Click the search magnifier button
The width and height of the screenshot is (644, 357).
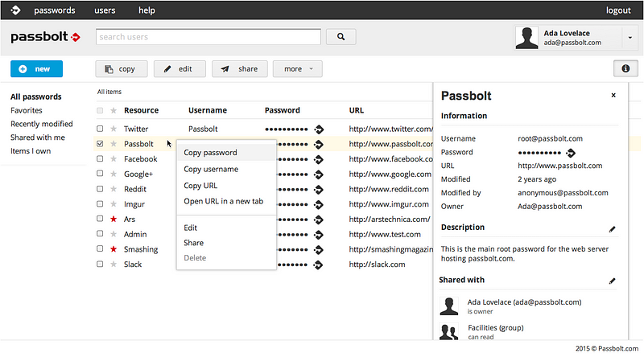click(x=341, y=37)
